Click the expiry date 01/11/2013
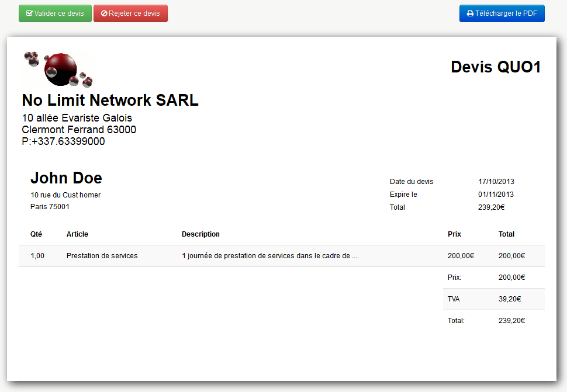567x392 pixels. point(496,195)
